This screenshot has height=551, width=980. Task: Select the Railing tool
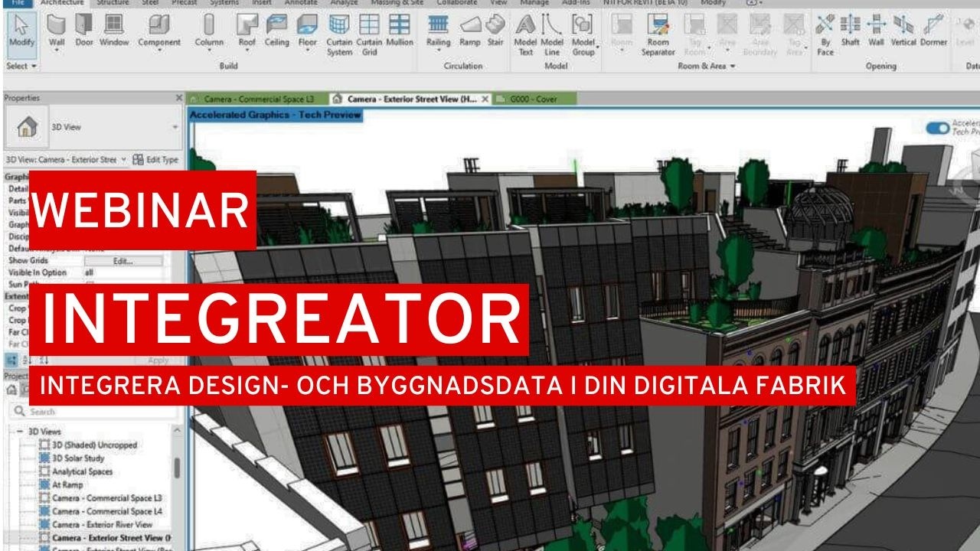coord(438,32)
